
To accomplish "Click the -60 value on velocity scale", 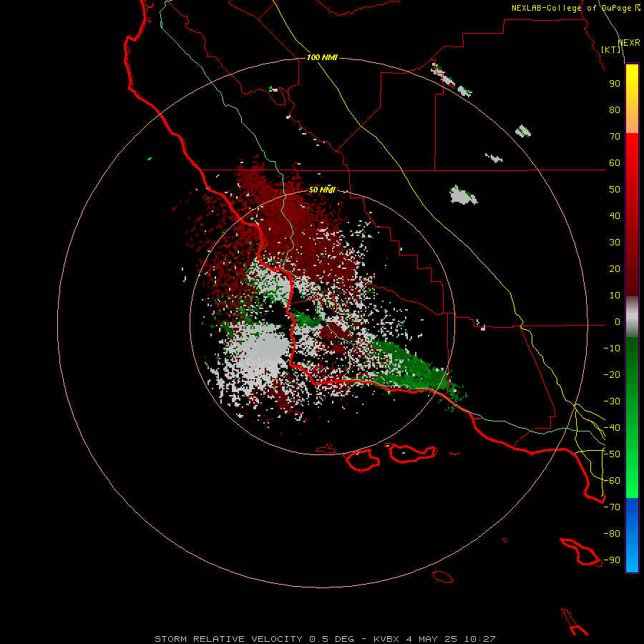I will tap(612, 481).
